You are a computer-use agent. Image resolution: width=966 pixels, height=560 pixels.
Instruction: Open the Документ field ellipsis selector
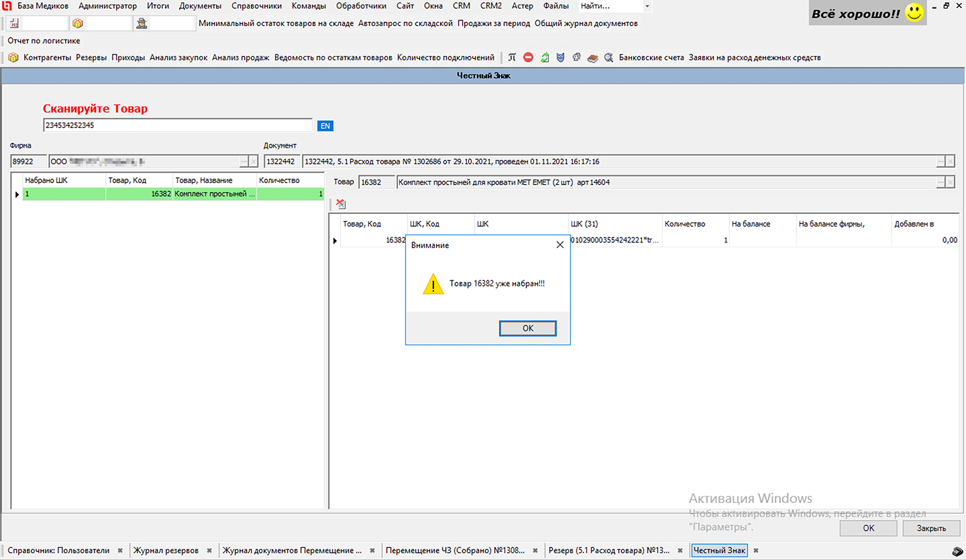coord(941,162)
